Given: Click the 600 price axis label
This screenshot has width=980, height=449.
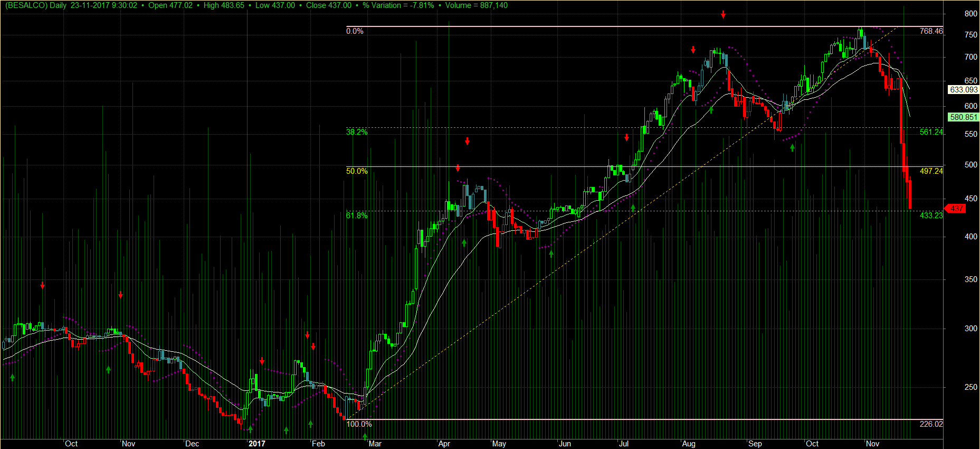Looking at the screenshot, I should (x=971, y=106).
